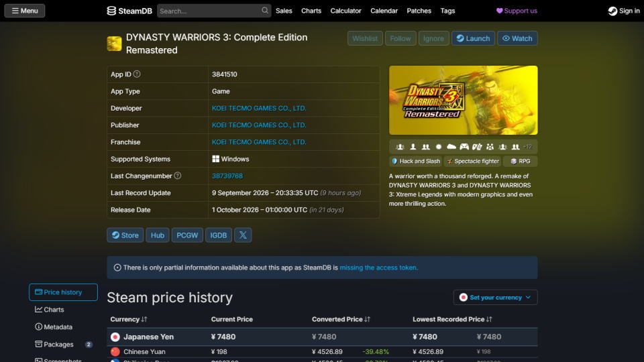Open the Sales menu item

[284, 11]
